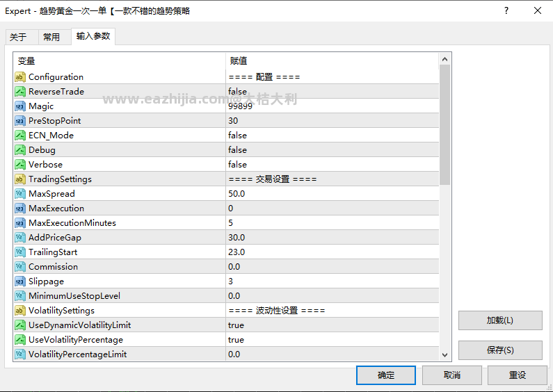Click the integer icon beside MaxExecution
553x392 pixels.
click(x=20, y=209)
